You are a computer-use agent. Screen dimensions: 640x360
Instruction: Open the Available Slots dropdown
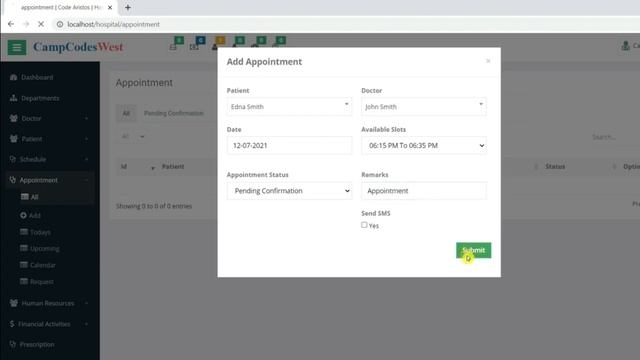point(424,145)
